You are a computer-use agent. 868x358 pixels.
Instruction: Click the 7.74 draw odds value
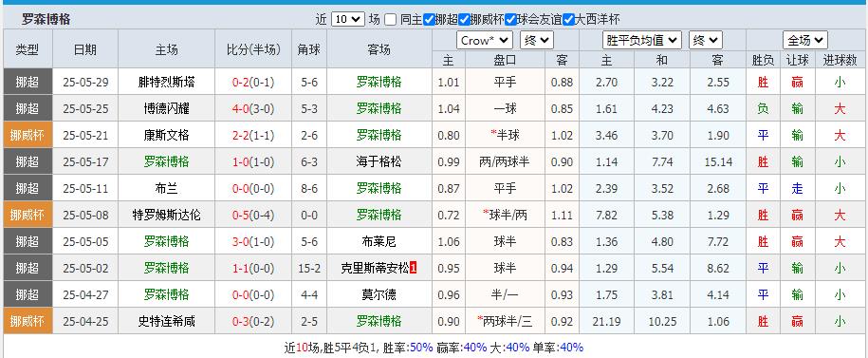(x=661, y=161)
